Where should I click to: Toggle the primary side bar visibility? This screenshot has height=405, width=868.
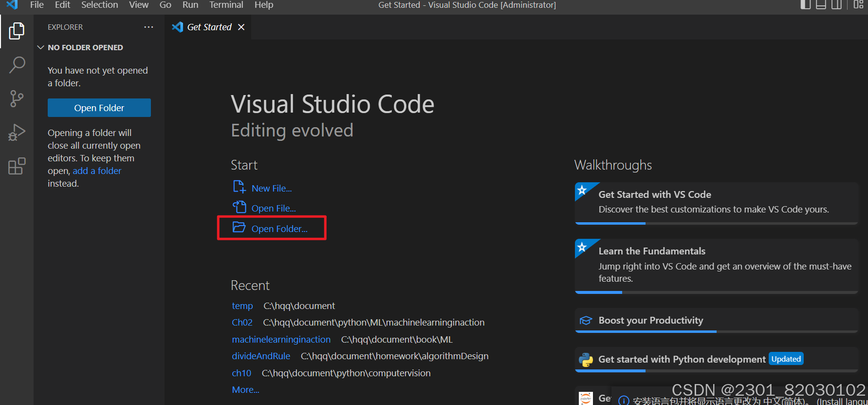click(806, 5)
